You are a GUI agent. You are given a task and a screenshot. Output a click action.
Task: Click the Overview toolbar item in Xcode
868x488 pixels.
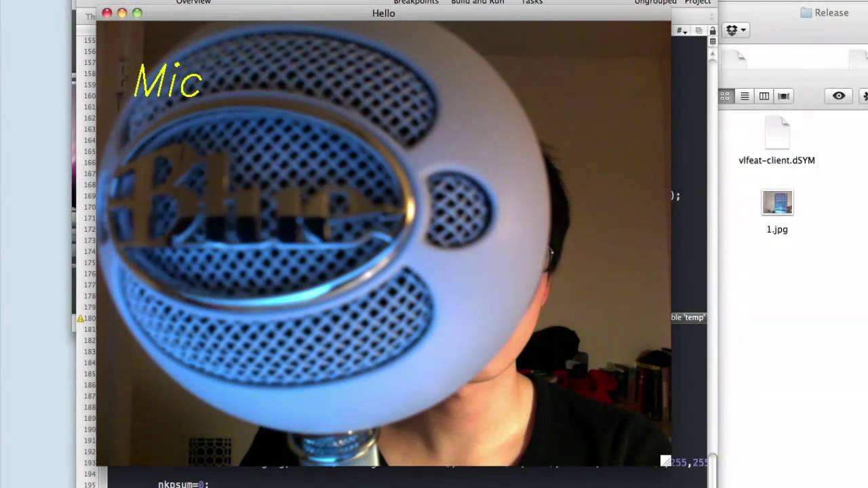[194, 2]
